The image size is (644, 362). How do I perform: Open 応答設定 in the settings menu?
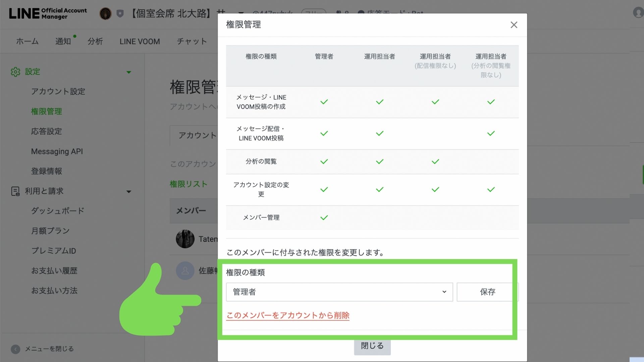click(46, 131)
